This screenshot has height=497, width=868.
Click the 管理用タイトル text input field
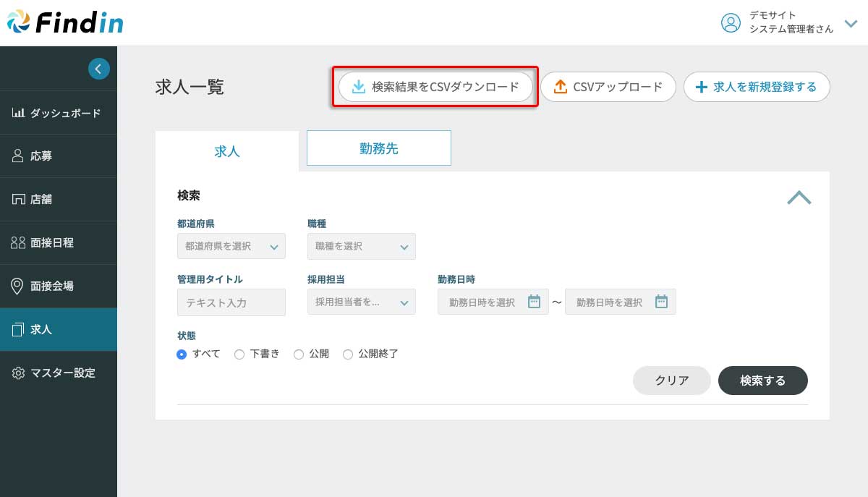point(231,302)
